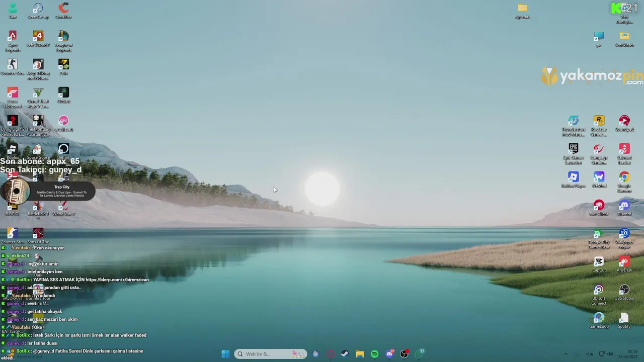
Task: Select the wp edits folder
Action: tap(523, 11)
